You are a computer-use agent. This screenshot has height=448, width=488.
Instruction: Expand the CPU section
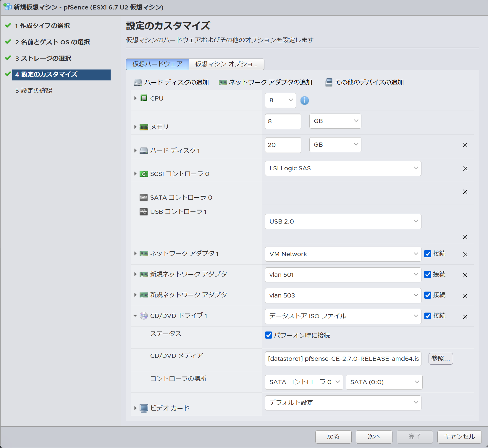[x=135, y=98]
